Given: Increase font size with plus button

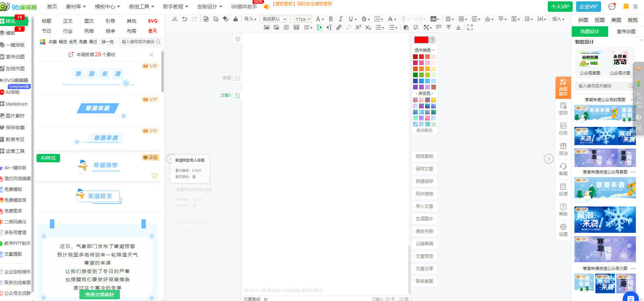Looking at the screenshot, I should pos(309,19).
